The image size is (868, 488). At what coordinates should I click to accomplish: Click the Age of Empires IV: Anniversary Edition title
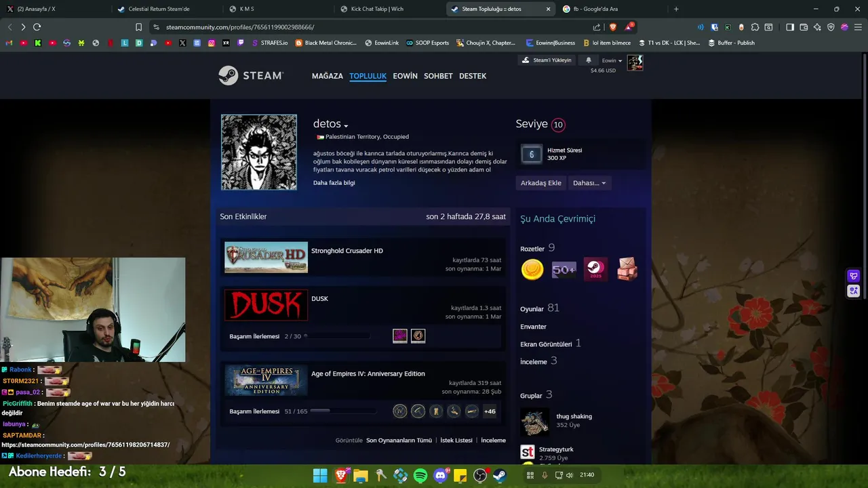pyautogui.click(x=368, y=373)
